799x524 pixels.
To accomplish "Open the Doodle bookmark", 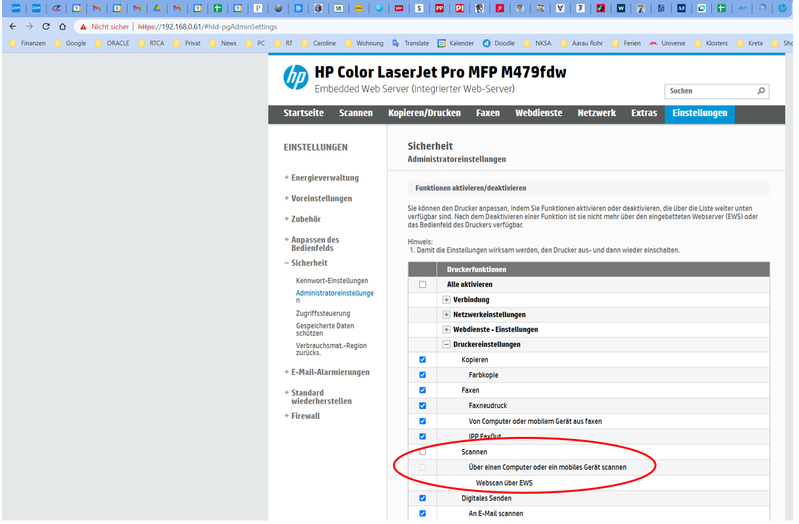I will click(x=499, y=43).
